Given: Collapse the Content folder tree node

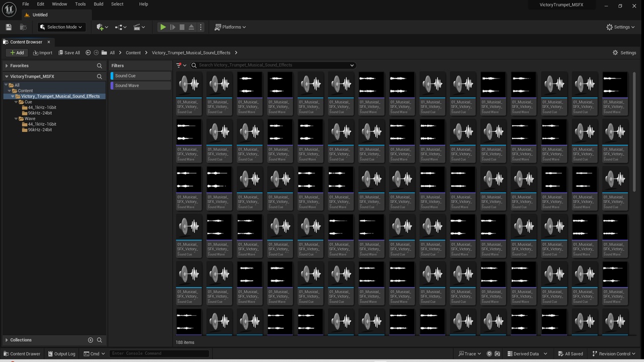Looking at the screenshot, I should (x=10, y=91).
